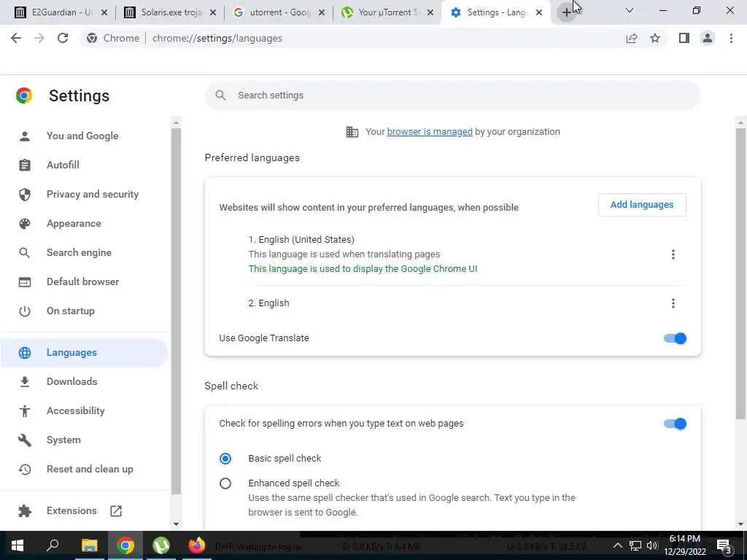
Task: Bookmark this page with the star icon
Action: point(655,38)
